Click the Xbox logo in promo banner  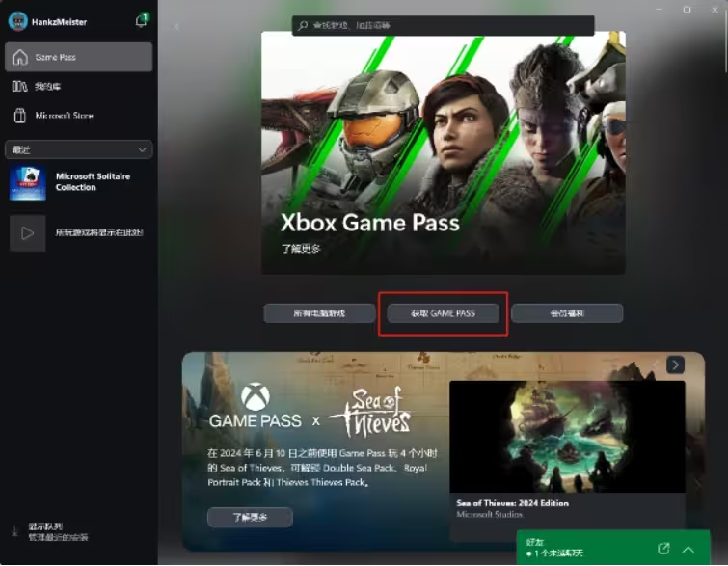(x=256, y=397)
